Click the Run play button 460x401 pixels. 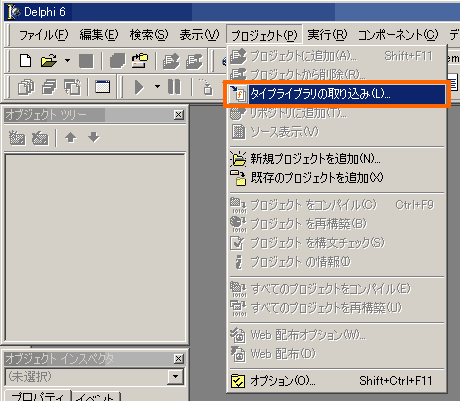[x=139, y=87]
